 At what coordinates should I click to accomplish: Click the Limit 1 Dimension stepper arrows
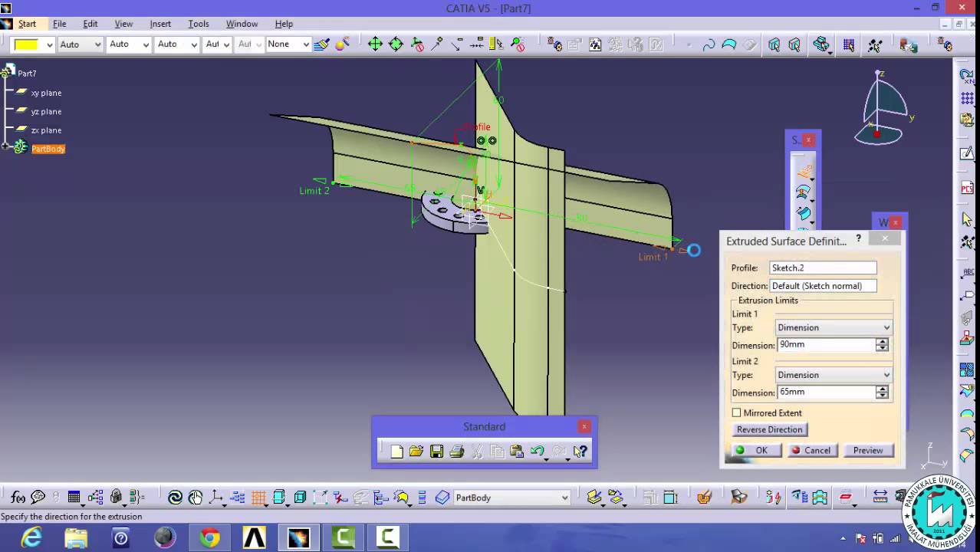pyautogui.click(x=882, y=345)
